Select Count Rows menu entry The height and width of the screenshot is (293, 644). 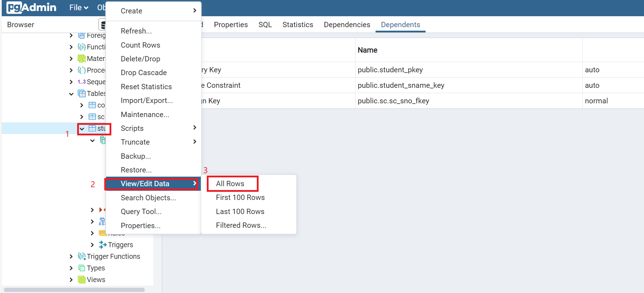click(x=154, y=45)
